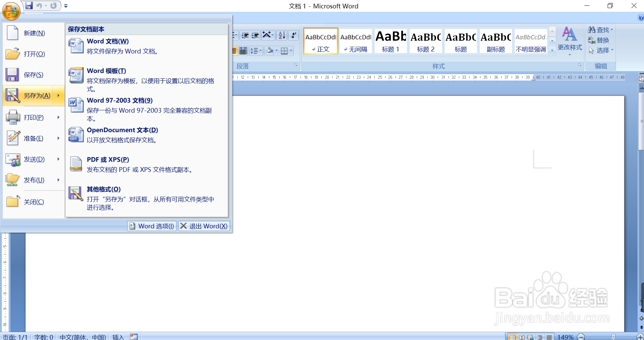This screenshot has width=644, height=340.
Task: Choose 关闭(C) from the Office menu
Action: coord(33,202)
